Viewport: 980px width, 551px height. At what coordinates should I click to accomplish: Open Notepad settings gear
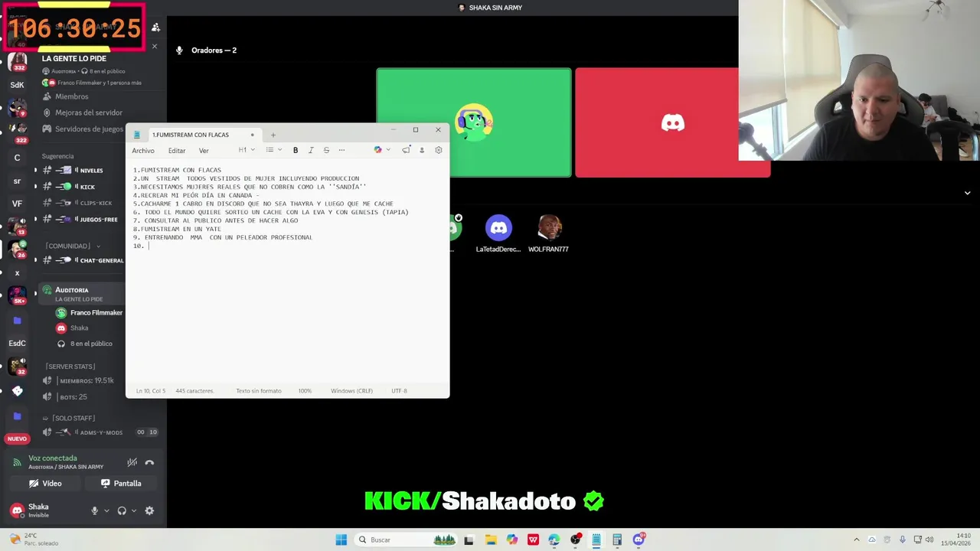(439, 150)
